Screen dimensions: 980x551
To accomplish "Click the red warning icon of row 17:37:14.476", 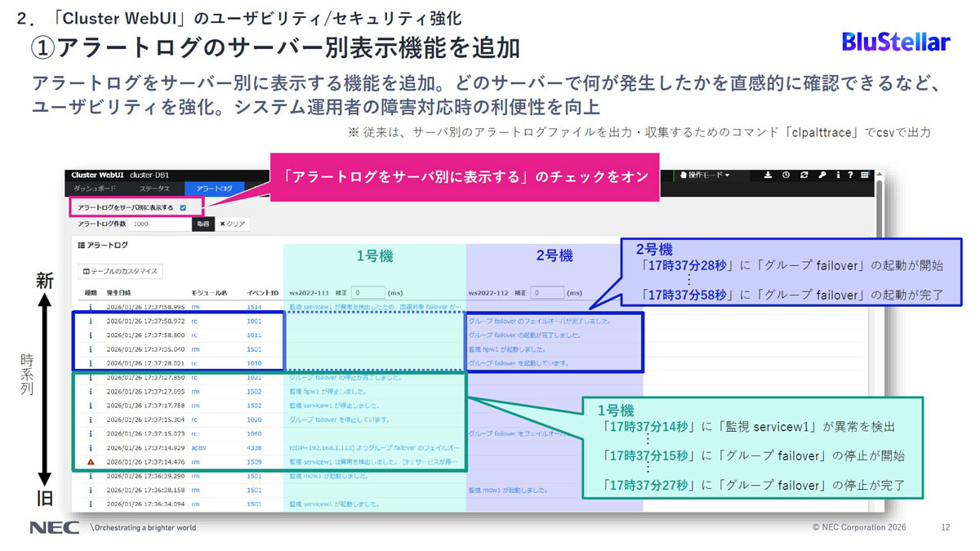I will pyautogui.click(x=91, y=461).
